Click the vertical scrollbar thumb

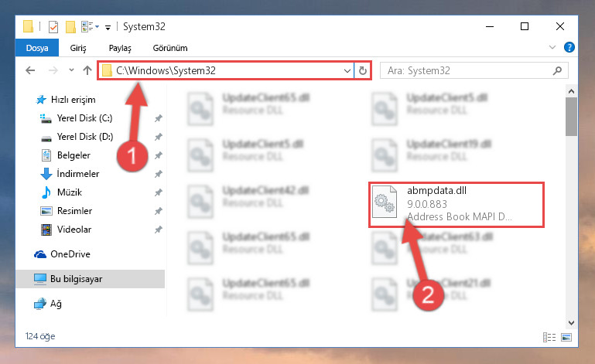coord(571,117)
